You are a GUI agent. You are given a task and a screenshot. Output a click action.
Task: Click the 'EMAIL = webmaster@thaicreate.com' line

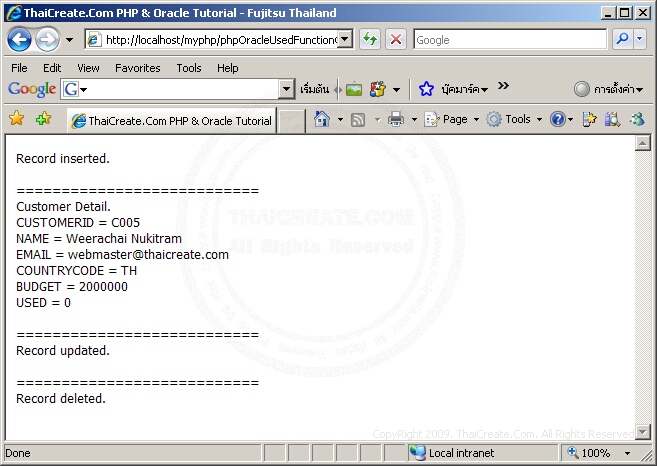(122, 254)
